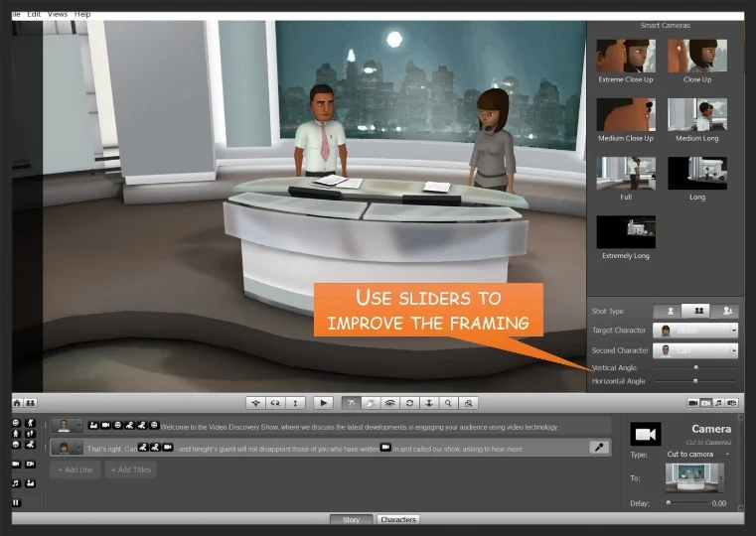
Task: Click the home icon above the script
Action: (17, 403)
